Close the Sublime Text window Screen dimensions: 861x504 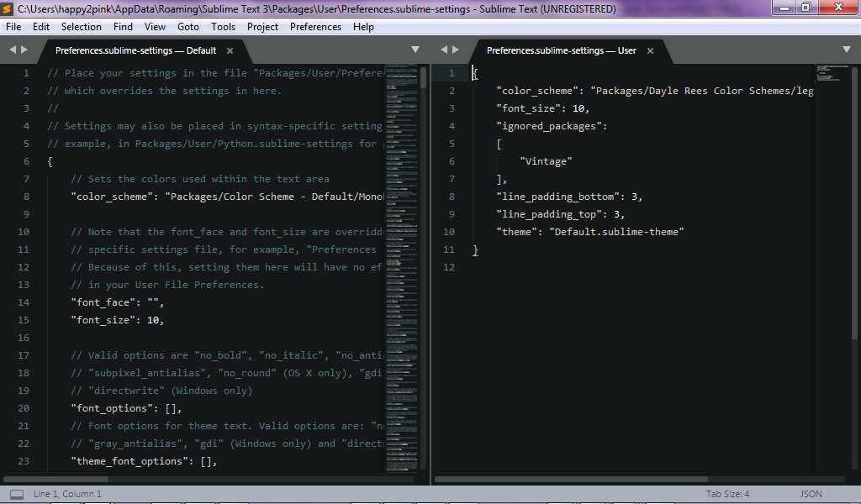[838, 7]
